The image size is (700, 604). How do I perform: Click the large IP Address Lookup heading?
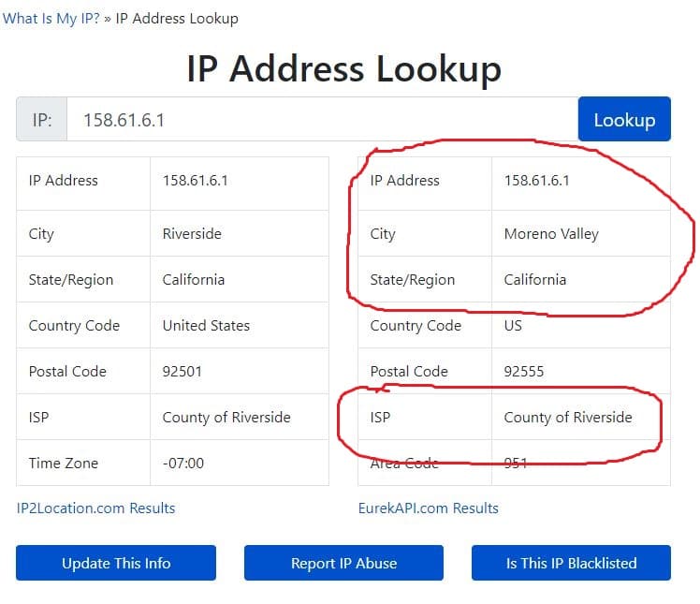pyautogui.click(x=343, y=68)
